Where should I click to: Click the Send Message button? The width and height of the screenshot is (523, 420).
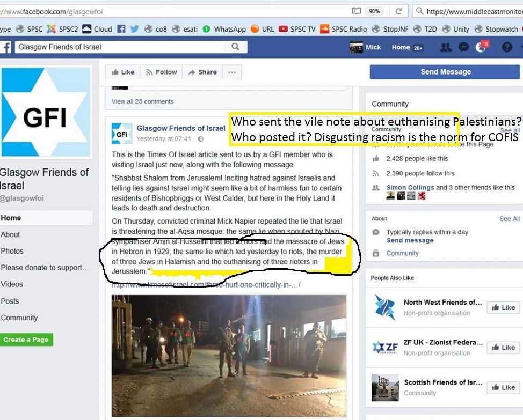point(445,72)
